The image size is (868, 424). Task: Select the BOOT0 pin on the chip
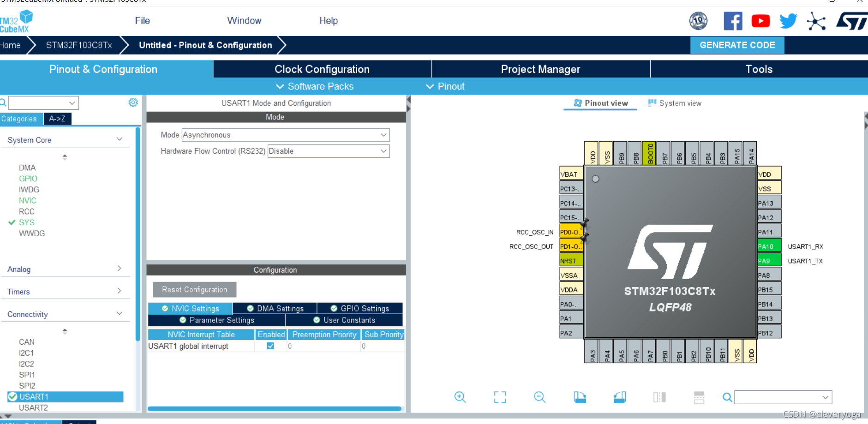pos(650,153)
